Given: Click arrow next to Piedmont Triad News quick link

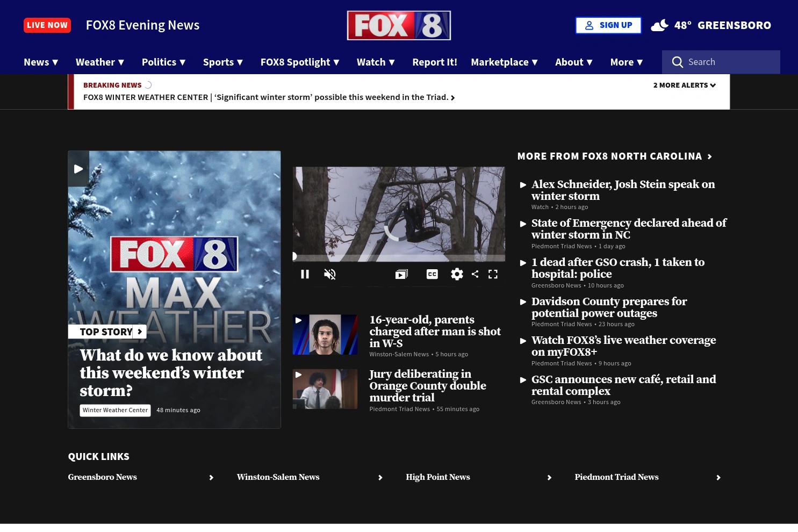Looking at the screenshot, I should pyautogui.click(x=718, y=478).
